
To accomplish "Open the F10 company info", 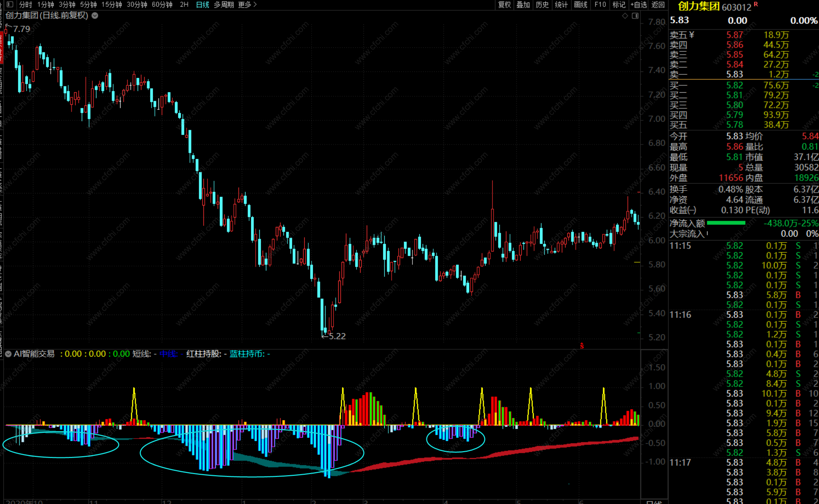I will tap(600, 4).
